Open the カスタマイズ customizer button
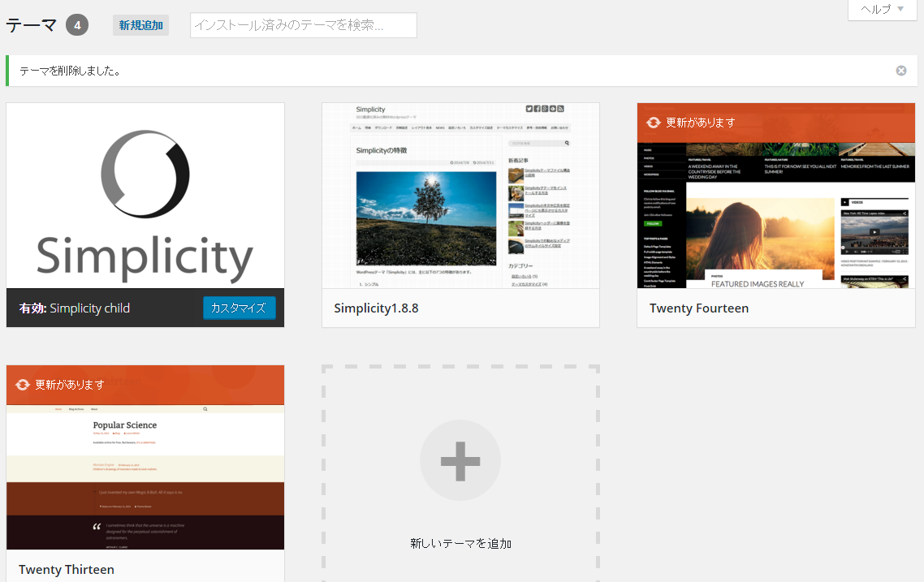The width and height of the screenshot is (924, 582). coord(239,308)
